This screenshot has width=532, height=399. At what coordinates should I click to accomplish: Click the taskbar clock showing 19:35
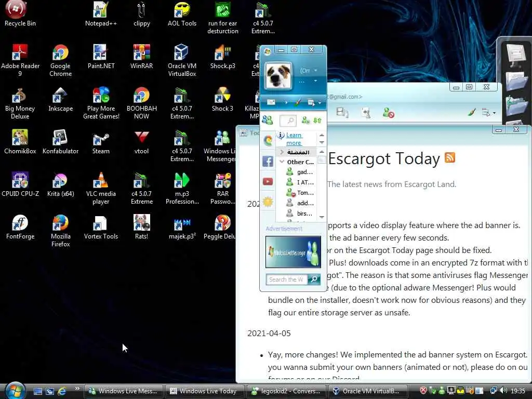[518, 391]
